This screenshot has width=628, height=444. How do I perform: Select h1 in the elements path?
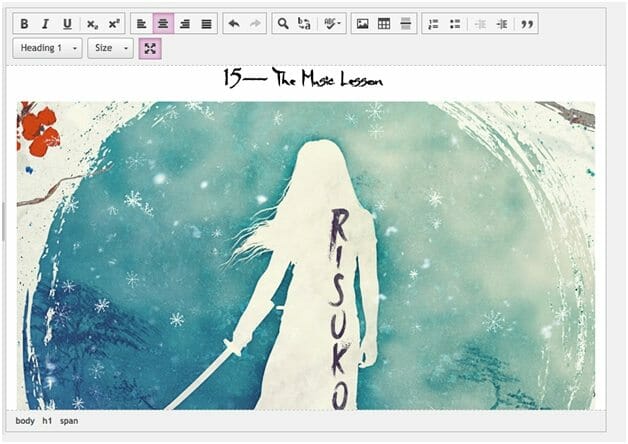tap(47, 421)
